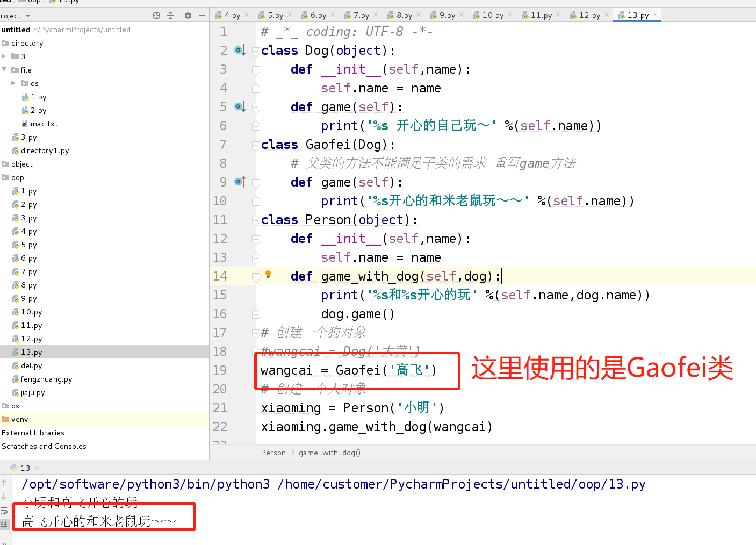This screenshot has width=756, height=545.
Task: Select del.py in the project tree
Action: [x=31, y=365]
